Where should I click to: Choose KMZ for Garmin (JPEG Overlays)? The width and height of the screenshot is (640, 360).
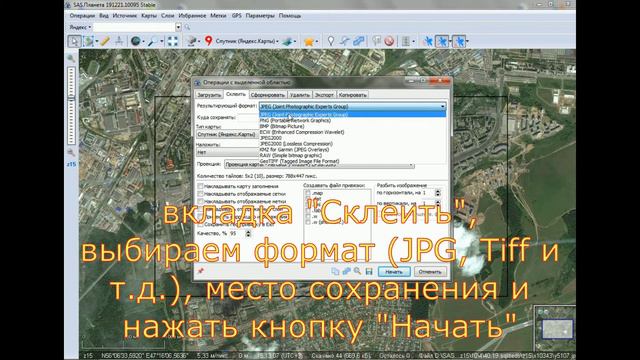point(294,149)
